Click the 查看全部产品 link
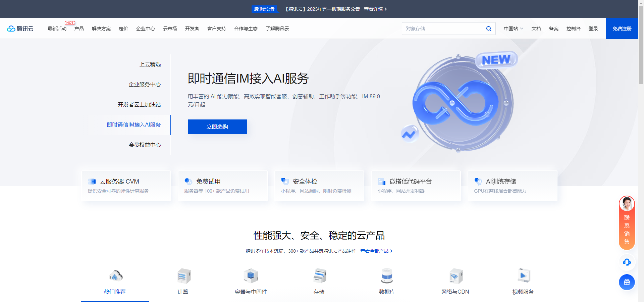The width and height of the screenshot is (644, 302). (374, 251)
